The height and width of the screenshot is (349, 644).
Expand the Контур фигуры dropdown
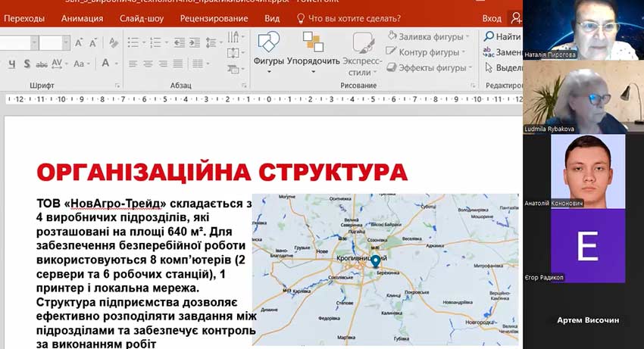[463, 52]
